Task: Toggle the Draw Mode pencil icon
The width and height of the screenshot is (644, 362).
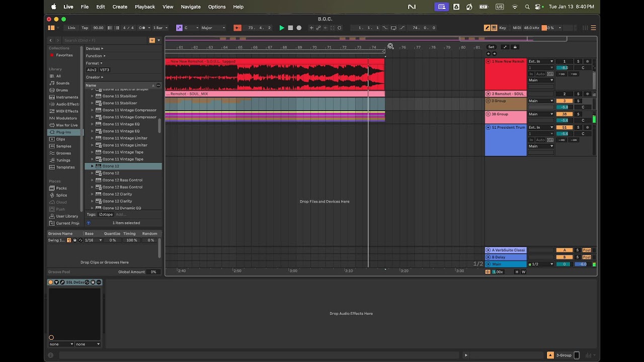Action: click(x=487, y=28)
